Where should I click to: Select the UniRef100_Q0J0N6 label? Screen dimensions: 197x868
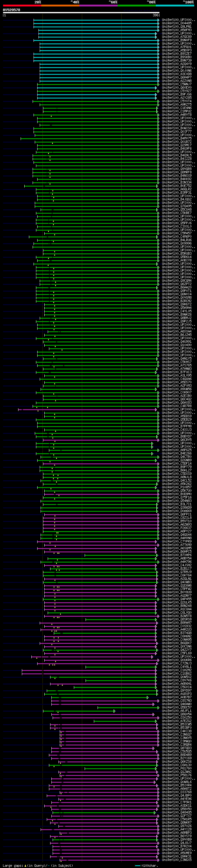[177, 71]
